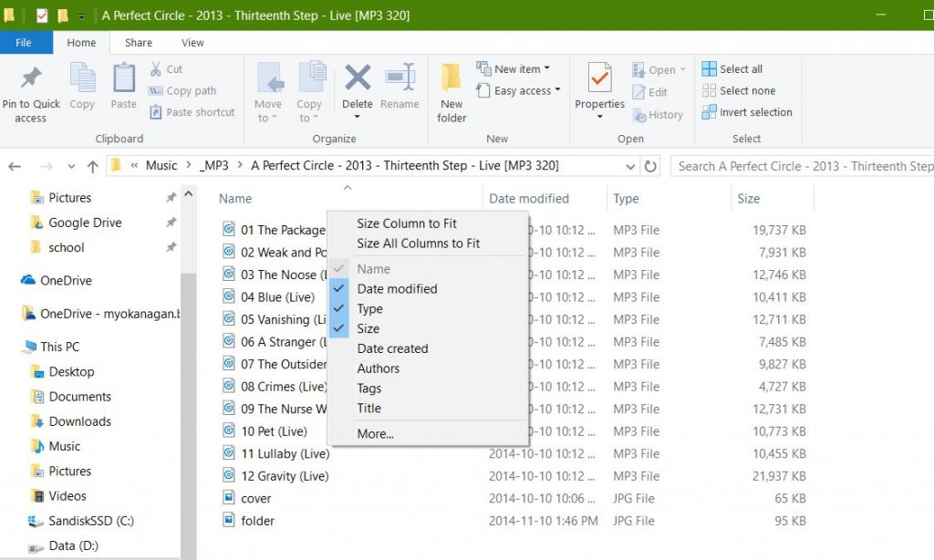The image size is (934, 560).
Task: Choose Size All Columns to Fit
Action: [x=418, y=244]
